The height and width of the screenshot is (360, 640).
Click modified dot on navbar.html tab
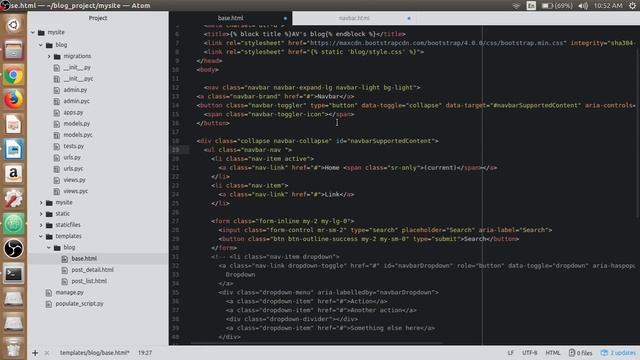[x=409, y=18]
